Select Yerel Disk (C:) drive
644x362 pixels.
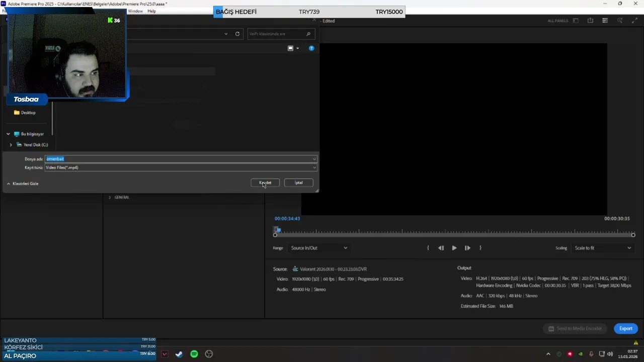[32, 145]
